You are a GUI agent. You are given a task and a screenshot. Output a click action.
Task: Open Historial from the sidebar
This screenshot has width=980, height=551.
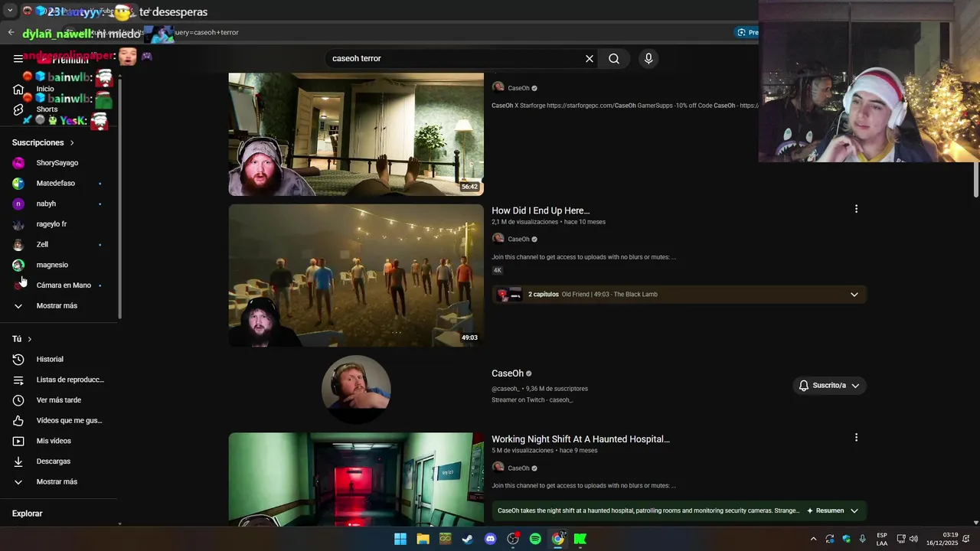57,360
